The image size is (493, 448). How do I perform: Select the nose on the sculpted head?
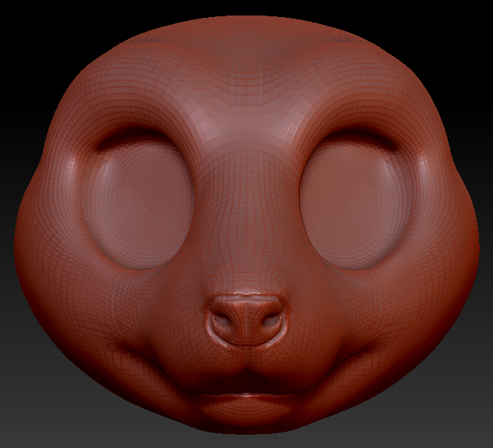tap(247, 319)
